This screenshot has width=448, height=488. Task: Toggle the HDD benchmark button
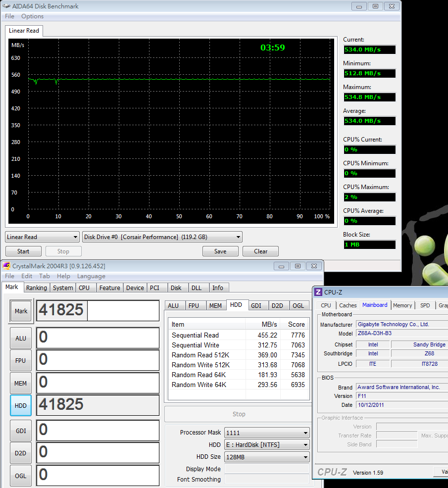click(x=21, y=406)
